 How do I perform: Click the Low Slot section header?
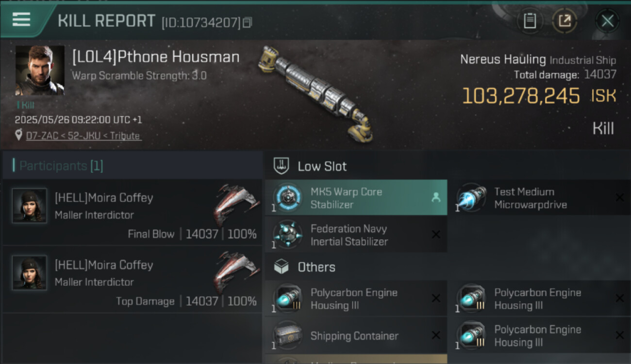(322, 166)
